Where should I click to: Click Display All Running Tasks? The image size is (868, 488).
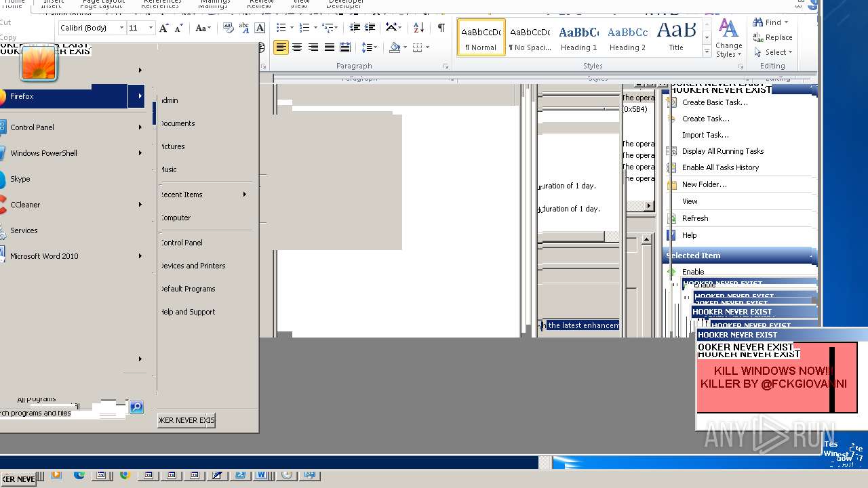tap(723, 151)
